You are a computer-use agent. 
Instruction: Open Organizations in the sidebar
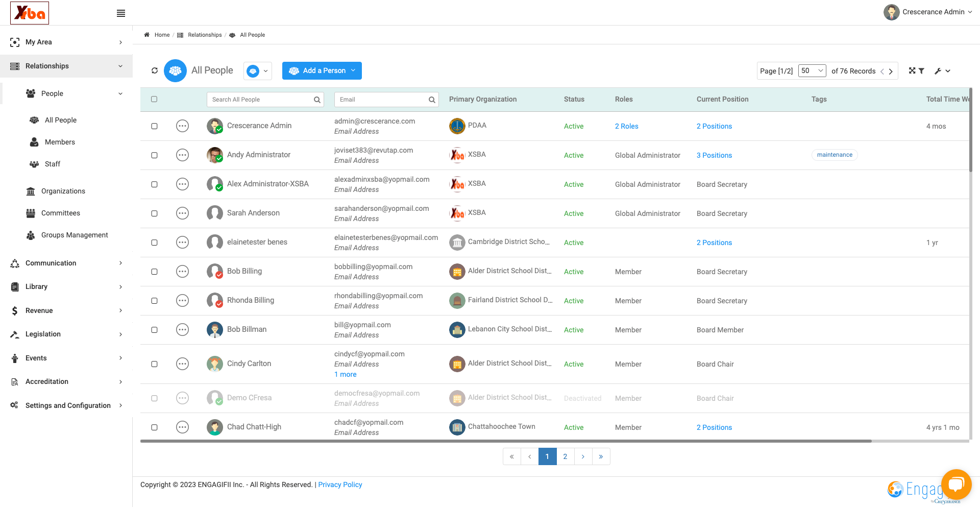63,191
